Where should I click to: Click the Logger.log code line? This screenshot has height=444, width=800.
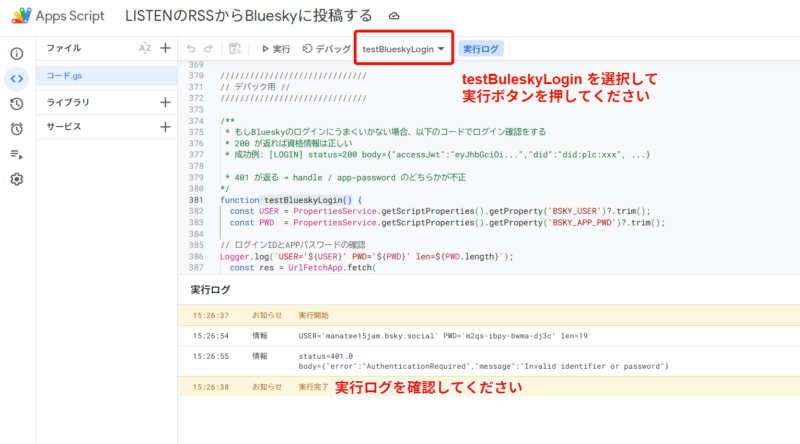[366, 257]
